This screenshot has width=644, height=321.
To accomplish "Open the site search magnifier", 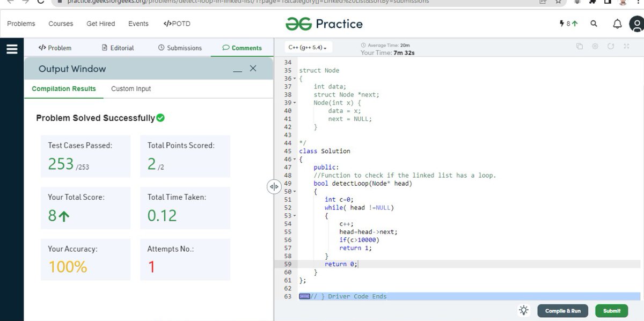I will (594, 24).
